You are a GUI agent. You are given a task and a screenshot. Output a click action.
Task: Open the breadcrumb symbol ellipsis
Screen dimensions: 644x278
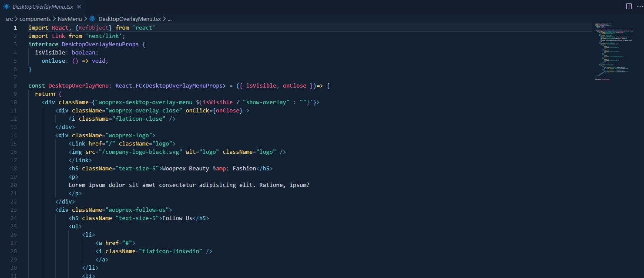(170, 19)
